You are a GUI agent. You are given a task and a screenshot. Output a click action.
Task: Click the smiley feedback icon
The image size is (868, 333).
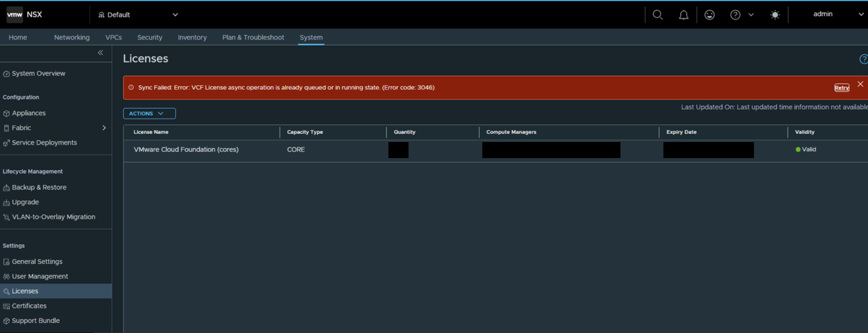(710, 15)
